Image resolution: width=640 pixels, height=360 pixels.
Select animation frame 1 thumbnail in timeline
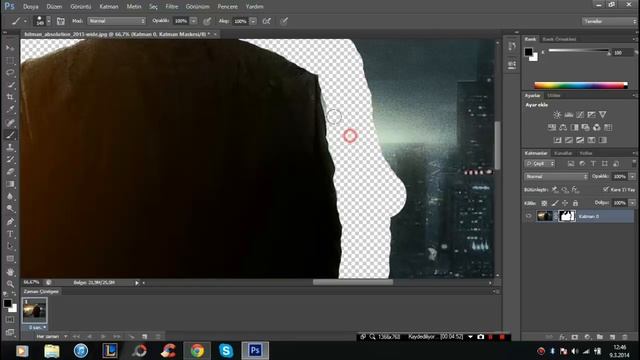click(x=34, y=310)
